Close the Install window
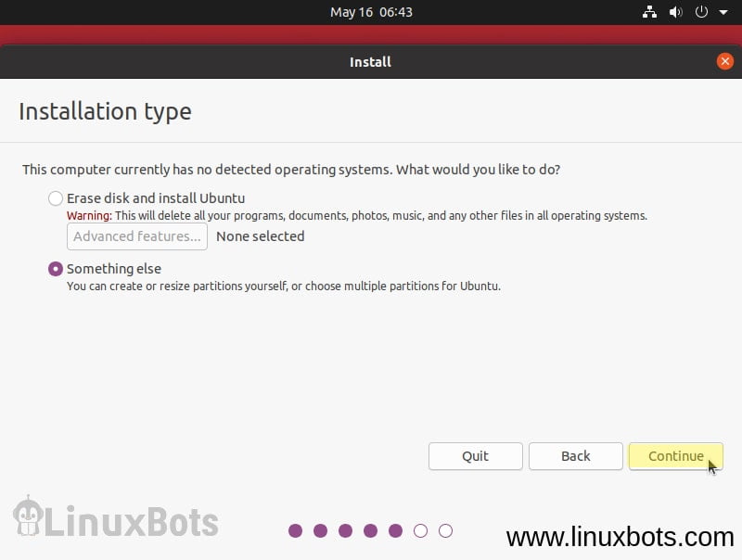742x560 pixels. [725, 61]
